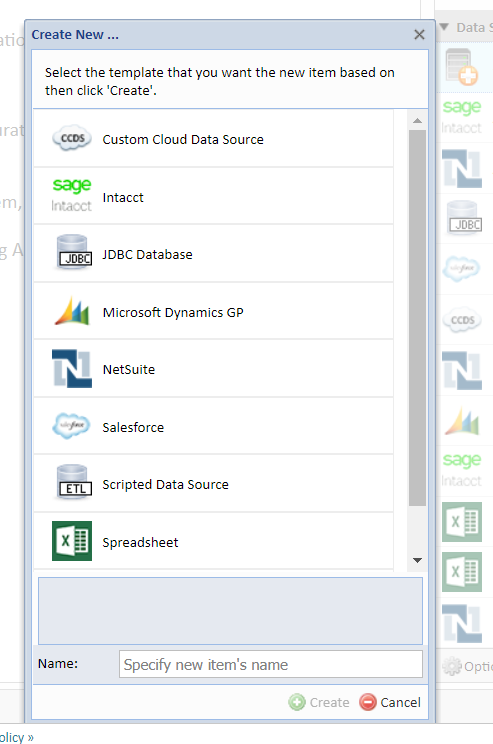Screen dimensions: 493x744
Task: Pick the JDBC Database template
Action: tap(213, 254)
